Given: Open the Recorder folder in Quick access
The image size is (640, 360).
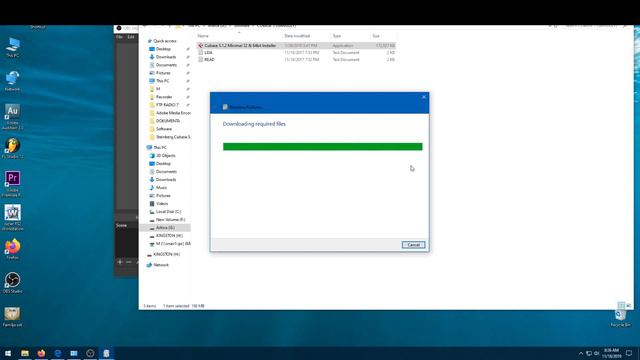Looking at the screenshot, I should point(164,97).
